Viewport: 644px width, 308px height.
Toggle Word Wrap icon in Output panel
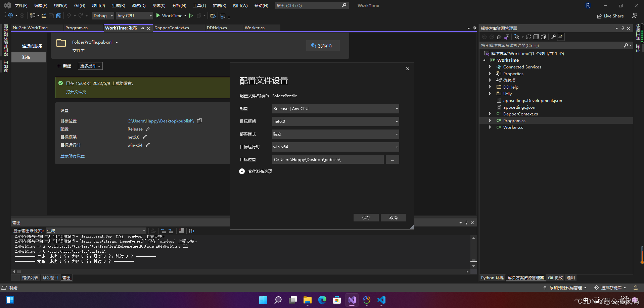[x=191, y=231]
